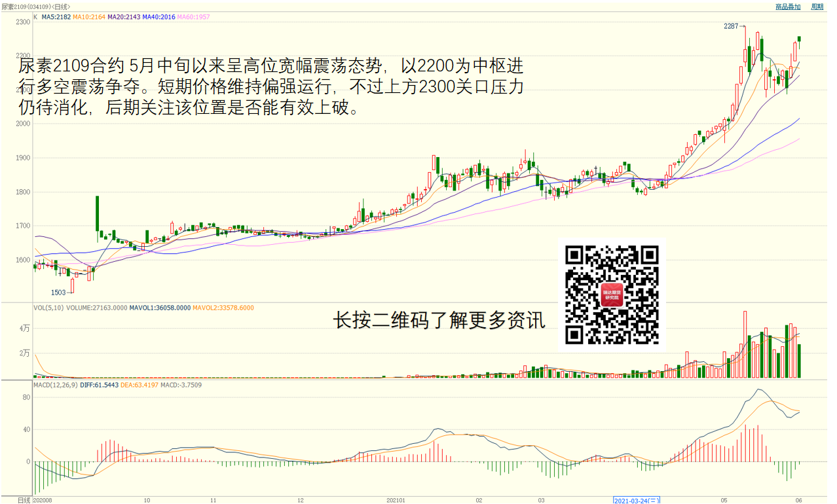Select the orange MA10:2164 label
Image resolution: width=837 pixels, height=504 pixels.
(x=88, y=17)
